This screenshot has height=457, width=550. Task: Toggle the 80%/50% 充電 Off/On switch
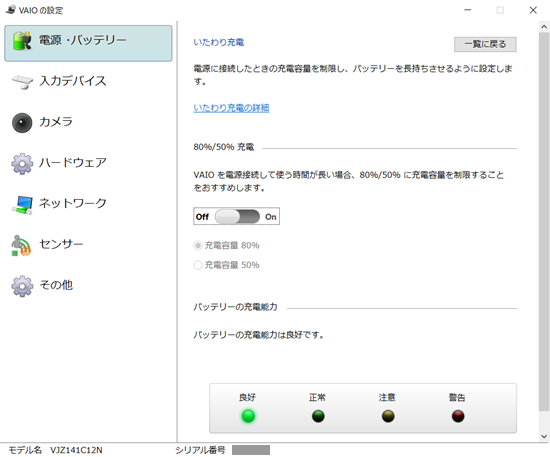(x=237, y=216)
